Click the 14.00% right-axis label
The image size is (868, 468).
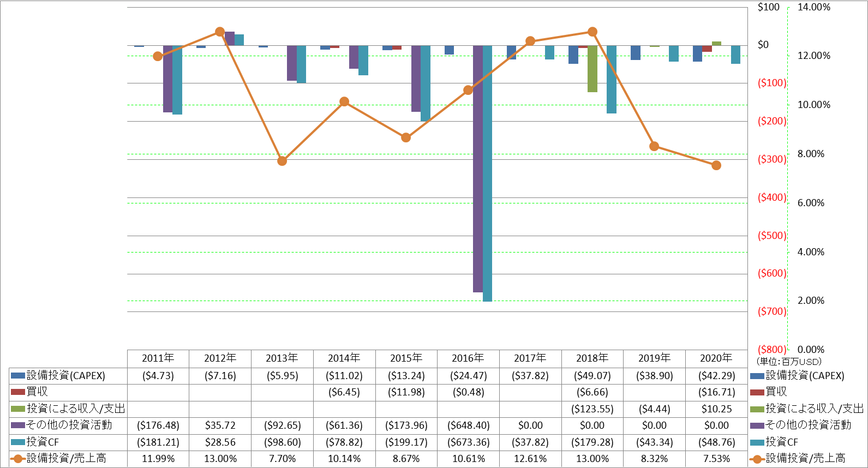coord(814,7)
